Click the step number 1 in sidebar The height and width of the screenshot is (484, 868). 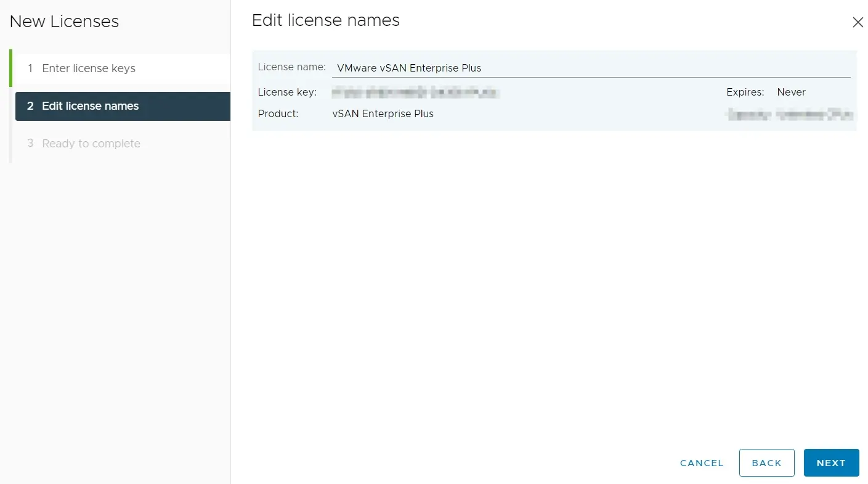[x=30, y=68]
